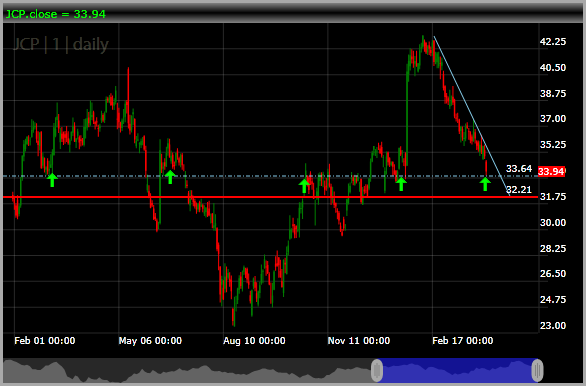Click the 42.25 price axis label
The height and width of the screenshot is (386, 586).
pyautogui.click(x=553, y=41)
